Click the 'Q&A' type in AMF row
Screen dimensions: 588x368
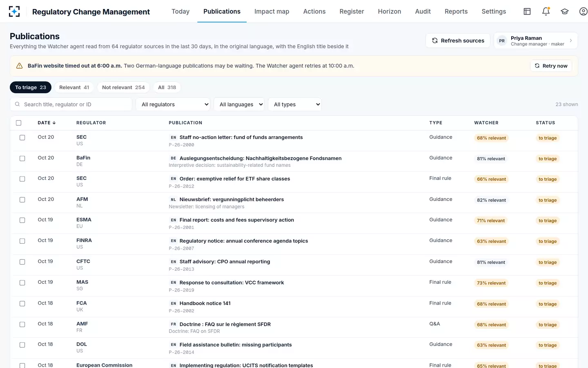[434, 324]
